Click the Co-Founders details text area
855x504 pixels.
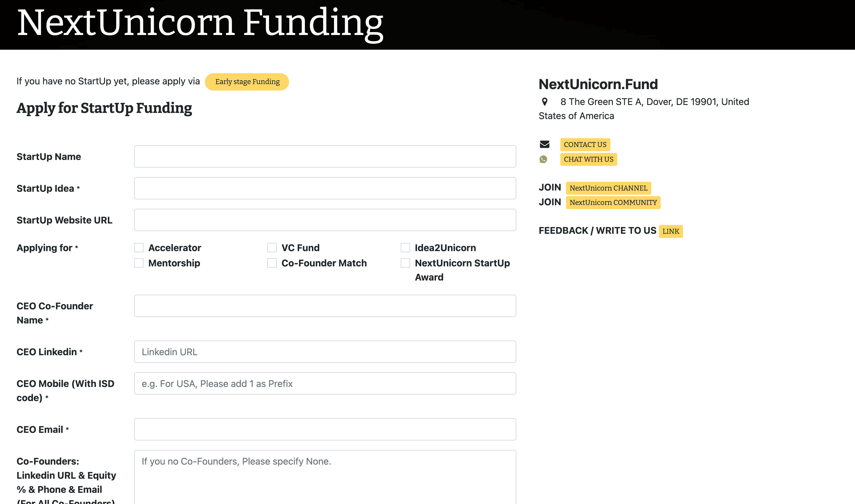(x=325, y=477)
